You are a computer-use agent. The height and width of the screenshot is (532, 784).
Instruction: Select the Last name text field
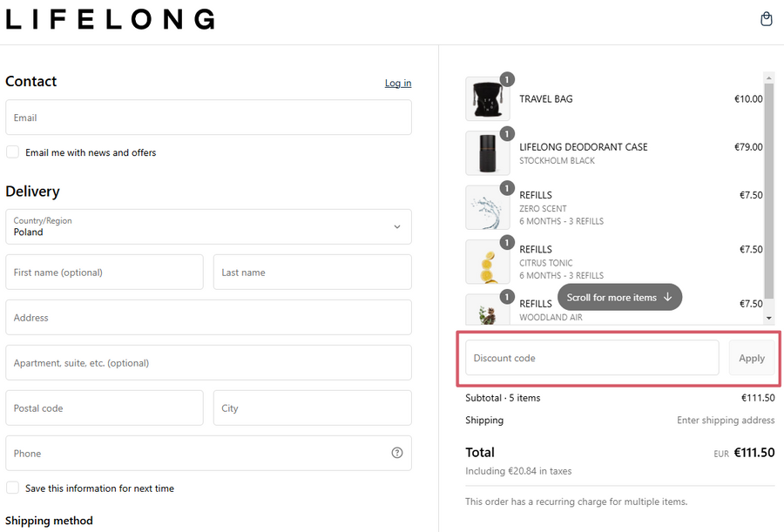coord(312,273)
